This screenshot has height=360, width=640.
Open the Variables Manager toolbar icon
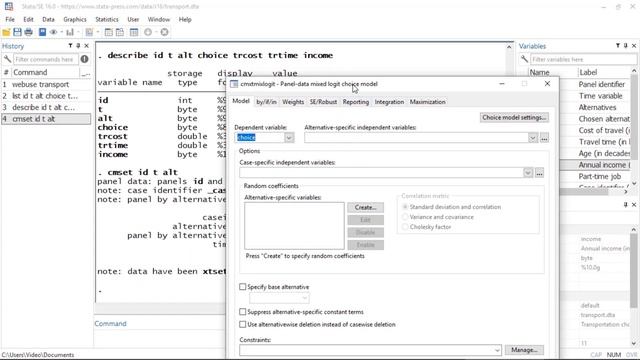pyautogui.click(x=134, y=32)
